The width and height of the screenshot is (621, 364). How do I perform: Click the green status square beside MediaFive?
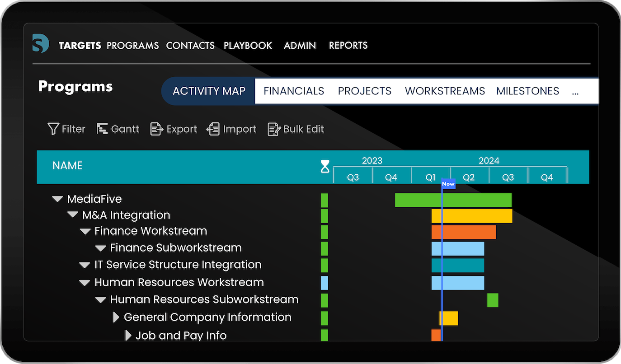325,200
